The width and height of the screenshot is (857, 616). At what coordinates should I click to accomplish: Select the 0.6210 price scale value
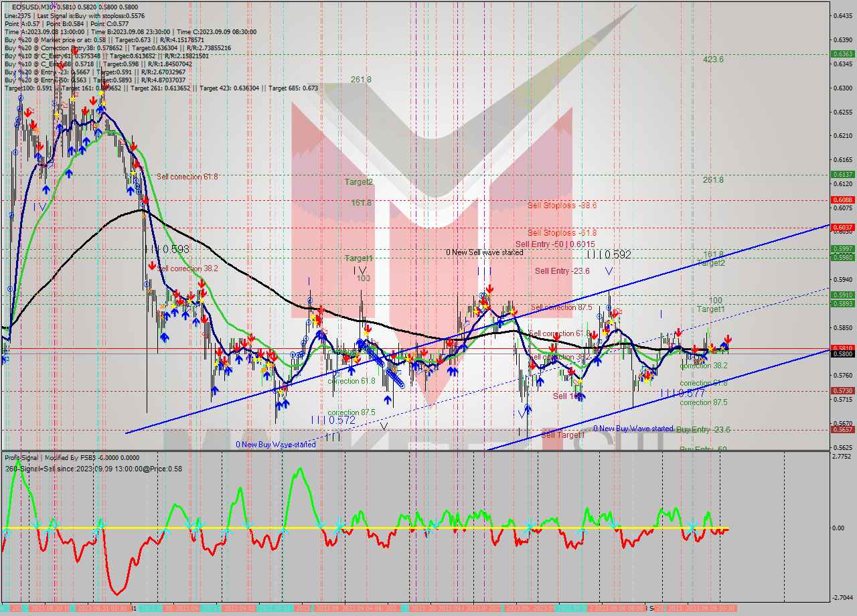(842, 136)
